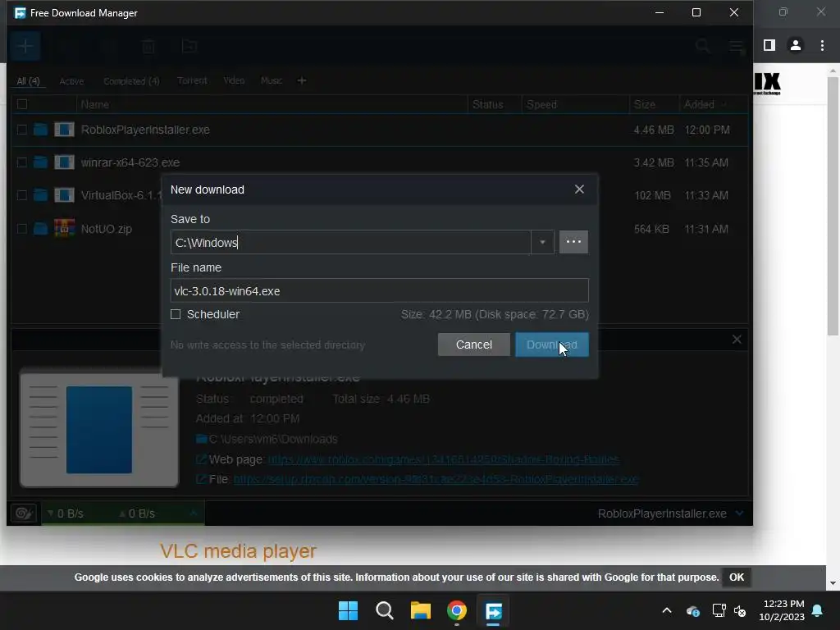
Task: Sort by Added column arrow
Action: pyautogui.click(x=725, y=104)
